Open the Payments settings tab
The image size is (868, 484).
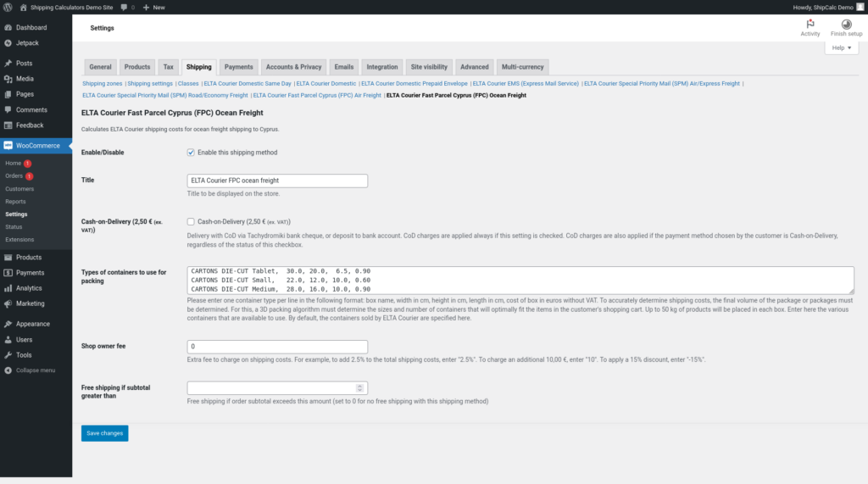pyautogui.click(x=238, y=67)
